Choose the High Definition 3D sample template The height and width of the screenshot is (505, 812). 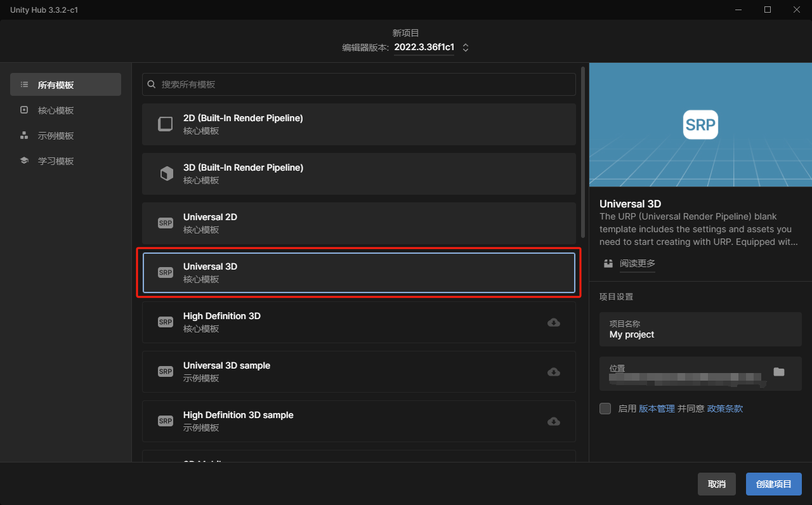[359, 421]
